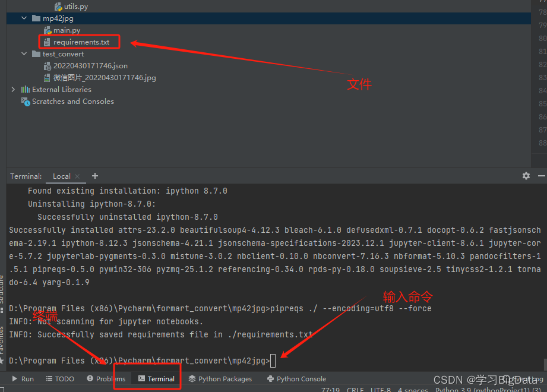Screen dimensions: 547x392
Task: Click the main.py Python file icon
Action: click(x=48, y=30)
